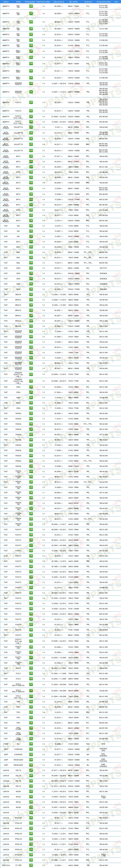This screenshot has height=868, width=121.
Task: Click the fuel icon in the LANCIA DELTA 110kW / 150KM row
Action: (x=31, y=781)
